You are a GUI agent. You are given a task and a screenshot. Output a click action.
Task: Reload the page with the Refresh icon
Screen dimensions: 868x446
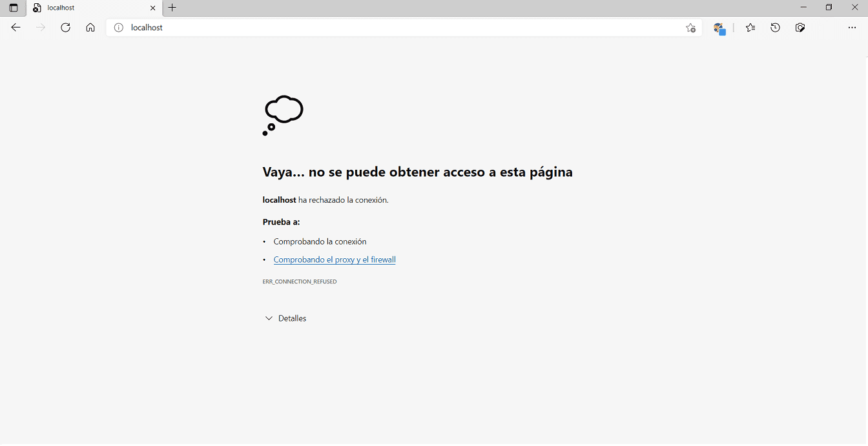click(x=65, y=27)
